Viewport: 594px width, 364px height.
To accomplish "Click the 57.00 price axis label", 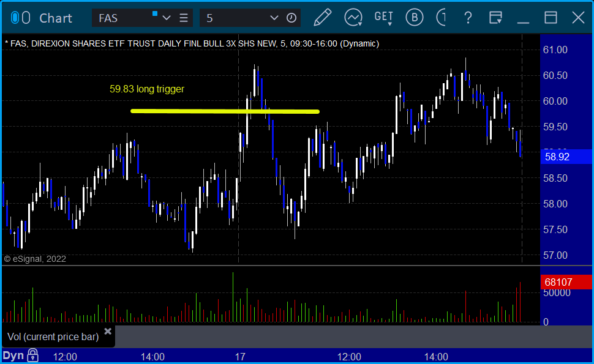I will click(555, 255).
